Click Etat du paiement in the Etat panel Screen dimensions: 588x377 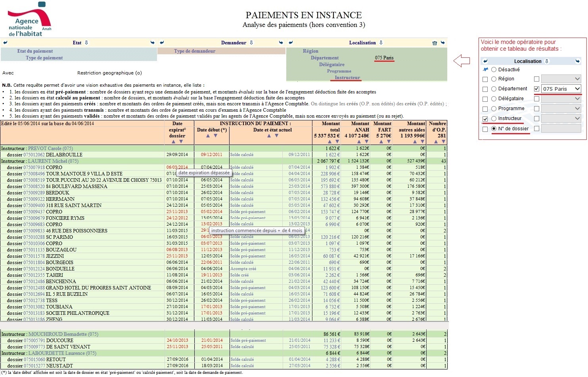coord(35,51)
